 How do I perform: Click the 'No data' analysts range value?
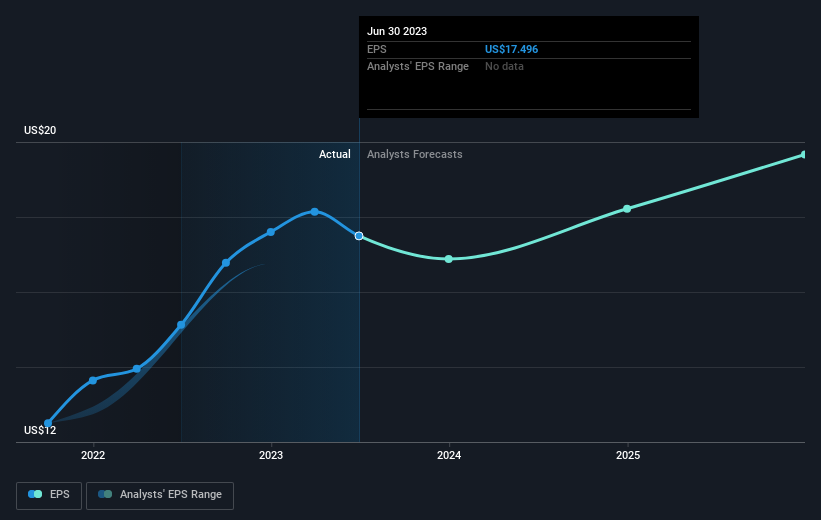pos(504,67)
